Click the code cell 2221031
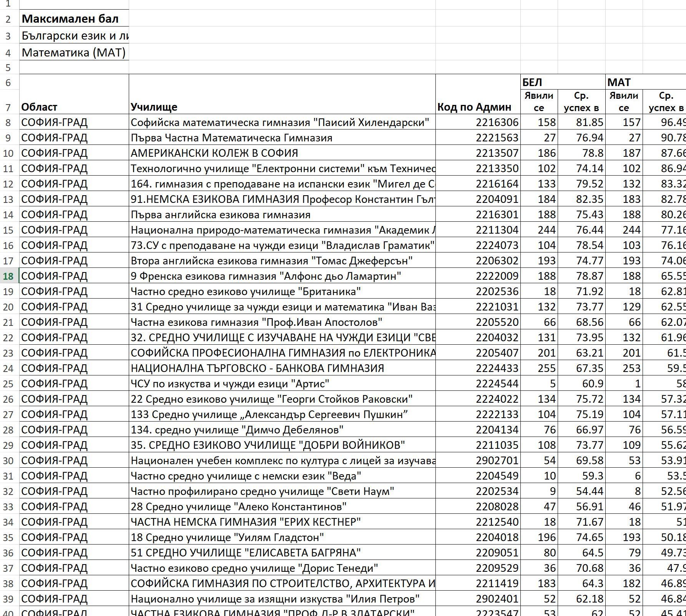The image size is (686, 616). click(478, 307)
